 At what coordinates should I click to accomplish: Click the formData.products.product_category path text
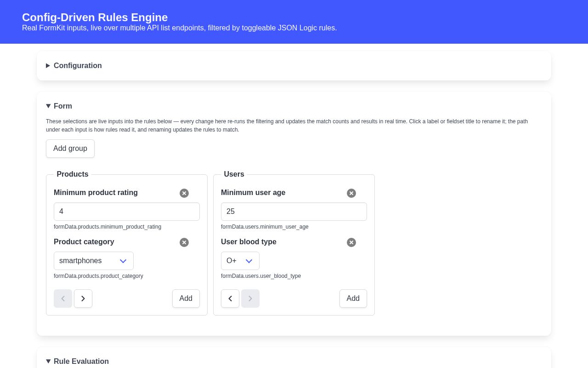coord(98,276)
